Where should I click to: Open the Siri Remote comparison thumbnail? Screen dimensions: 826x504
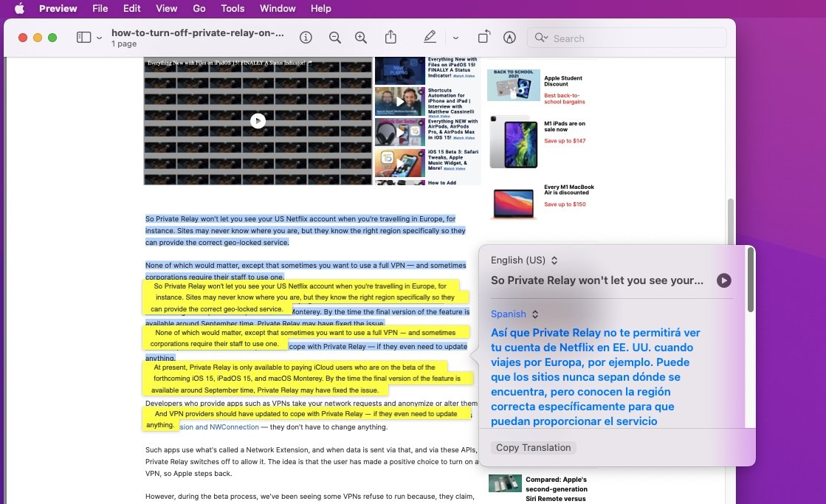505,483
